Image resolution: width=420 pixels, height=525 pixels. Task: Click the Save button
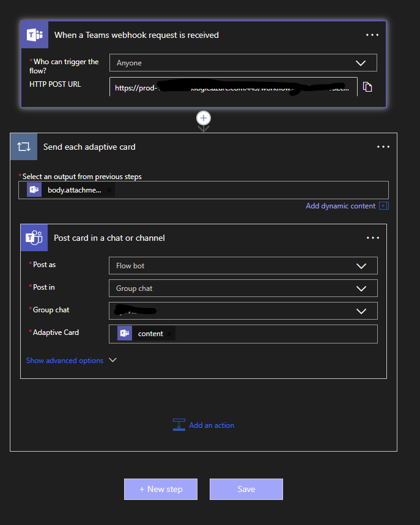(x=246, y=489)
